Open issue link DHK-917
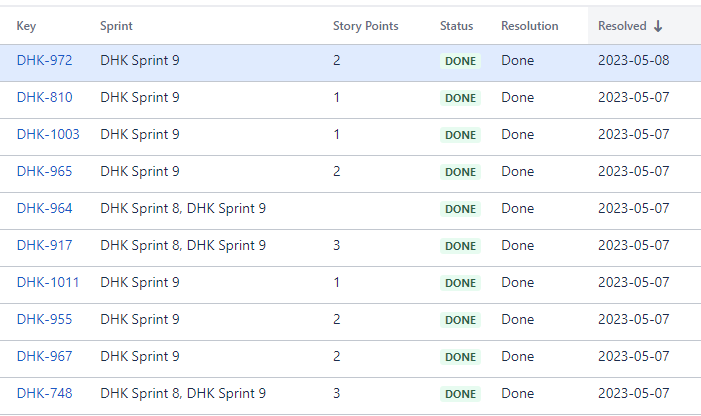 click(x=44, y=245)
